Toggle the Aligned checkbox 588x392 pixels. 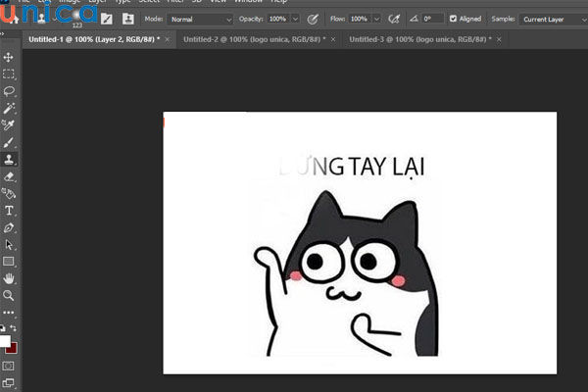coord(453,19)
